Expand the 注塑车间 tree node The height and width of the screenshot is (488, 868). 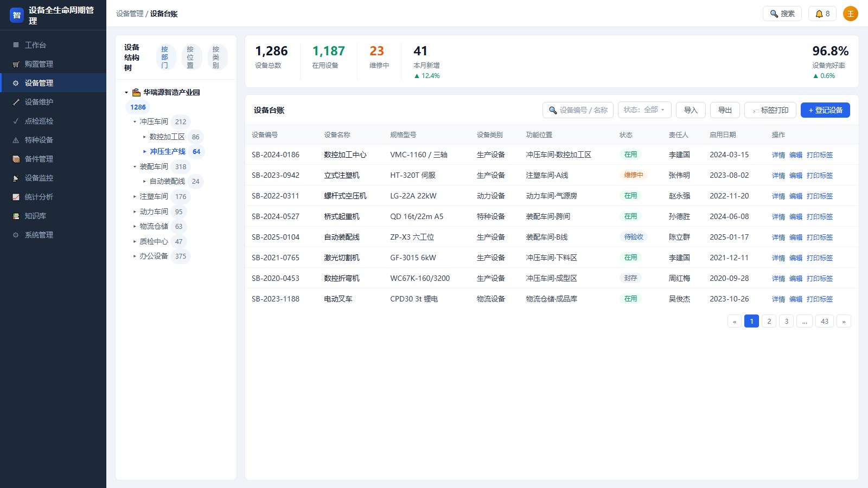click(x=135, y=197)
